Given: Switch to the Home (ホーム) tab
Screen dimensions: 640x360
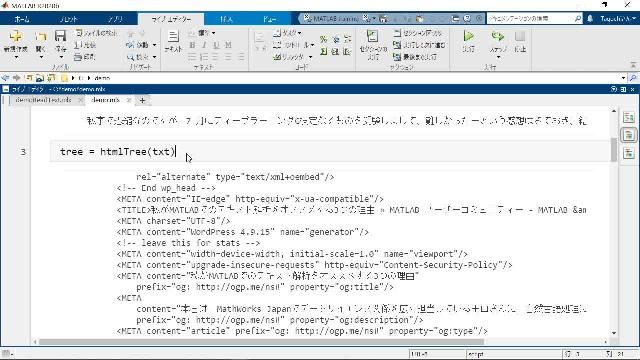Looking at the screenshot, I should coord(22,19).
